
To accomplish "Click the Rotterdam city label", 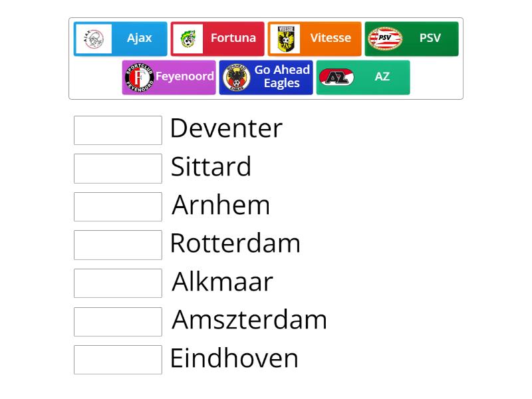I will pos(235,243).
